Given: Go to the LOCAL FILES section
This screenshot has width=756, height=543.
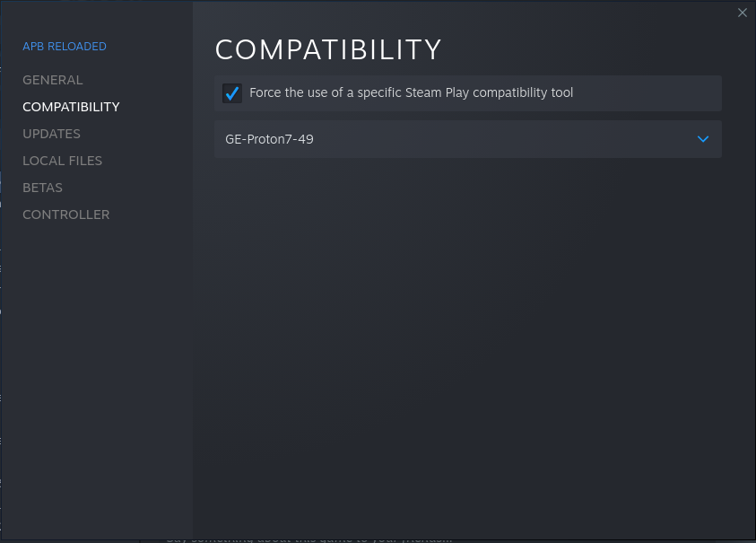Looking at the screenshot, I should (x=62, y=161).
